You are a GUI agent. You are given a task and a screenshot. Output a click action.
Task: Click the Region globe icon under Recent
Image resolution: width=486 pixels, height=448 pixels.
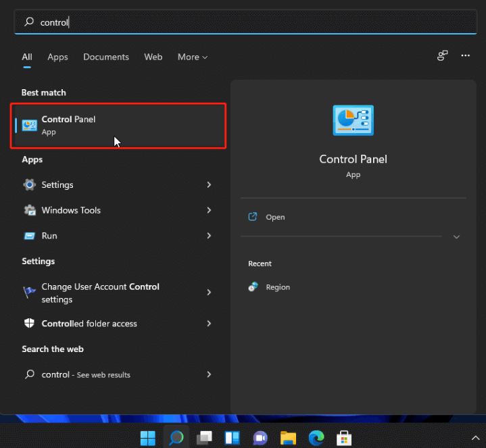coord(253,287)
